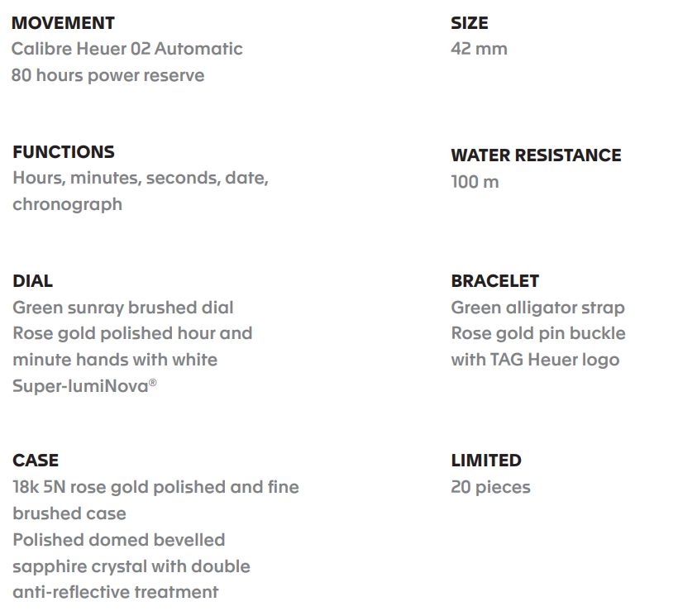Click the DIAL heading

click(x=33, y=281)
